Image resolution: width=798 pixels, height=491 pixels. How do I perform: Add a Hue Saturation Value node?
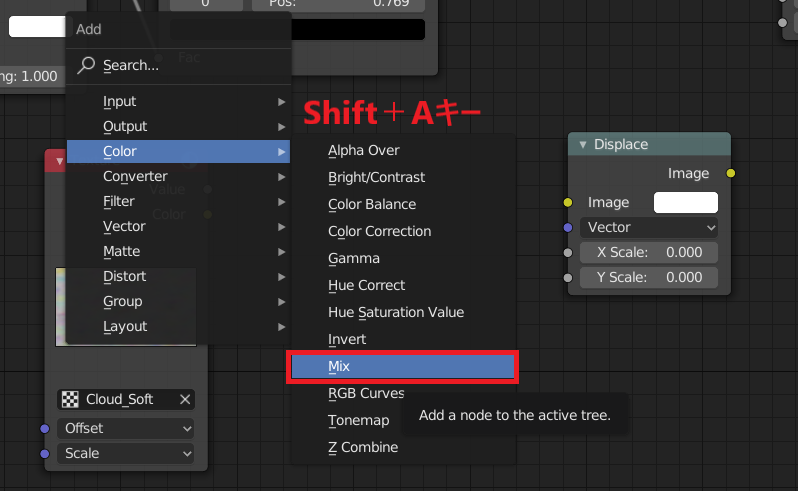tap(403, 312)
